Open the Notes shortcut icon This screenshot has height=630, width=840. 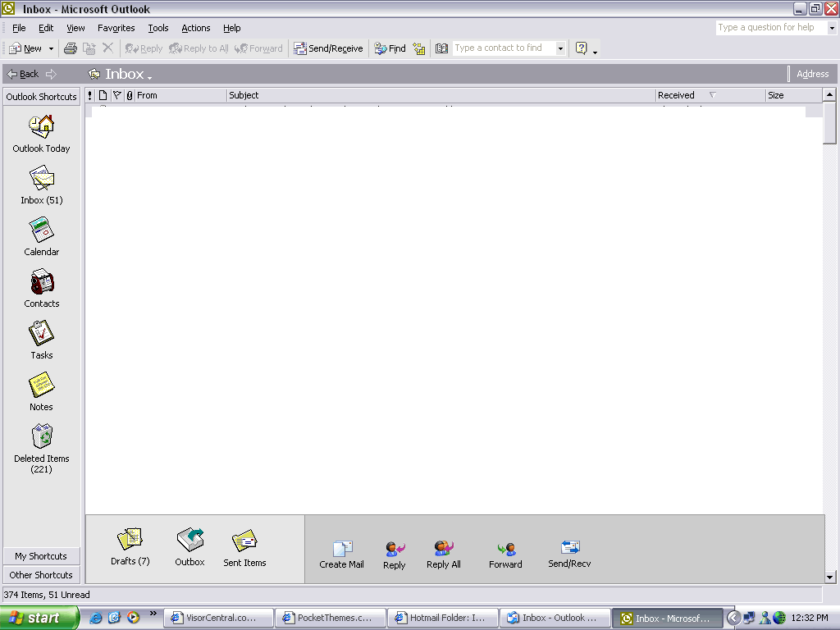41,386
